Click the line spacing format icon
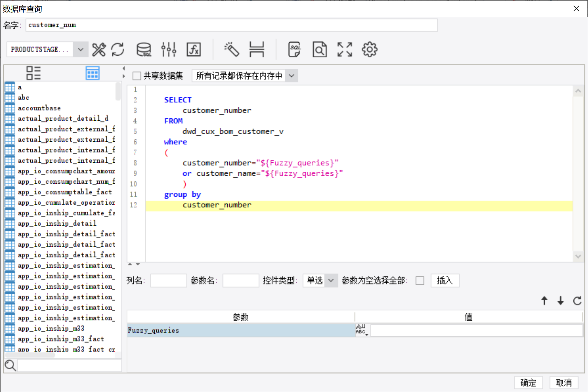 point(257,49)
